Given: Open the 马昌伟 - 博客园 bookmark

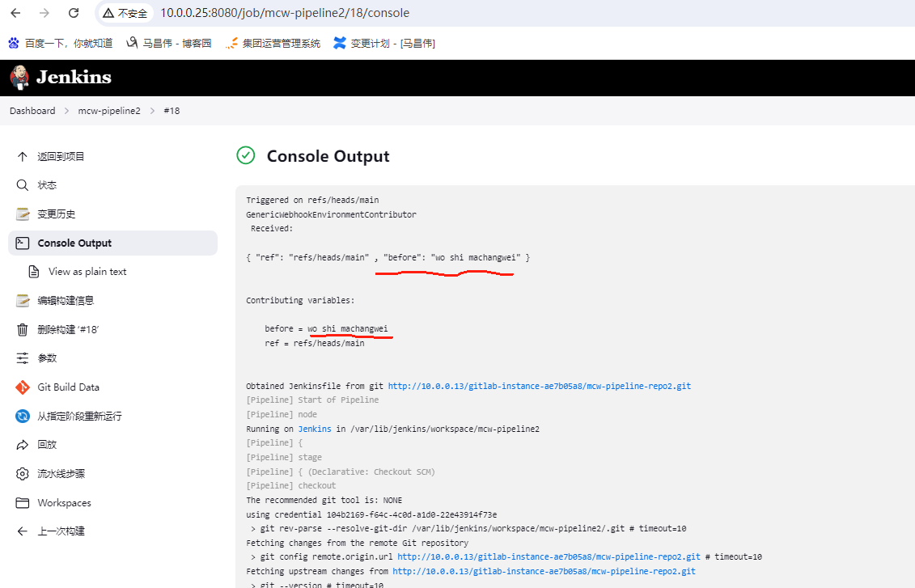Looking at the screenshot, I should point(168,43).
